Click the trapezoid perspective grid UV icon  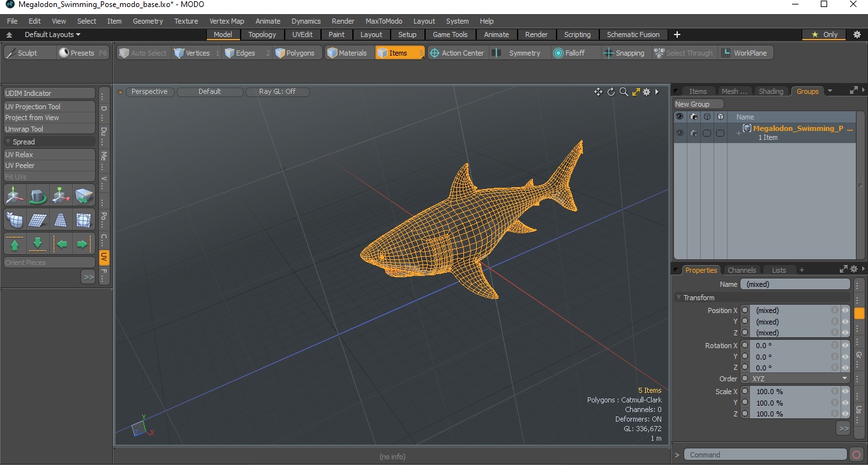tap(61, 220)
